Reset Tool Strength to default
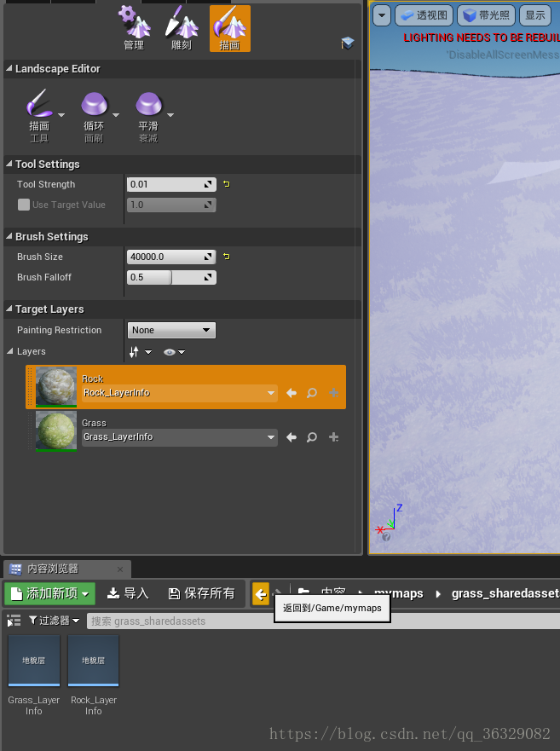This screenshot has height=751, width=560. (227, 184)
